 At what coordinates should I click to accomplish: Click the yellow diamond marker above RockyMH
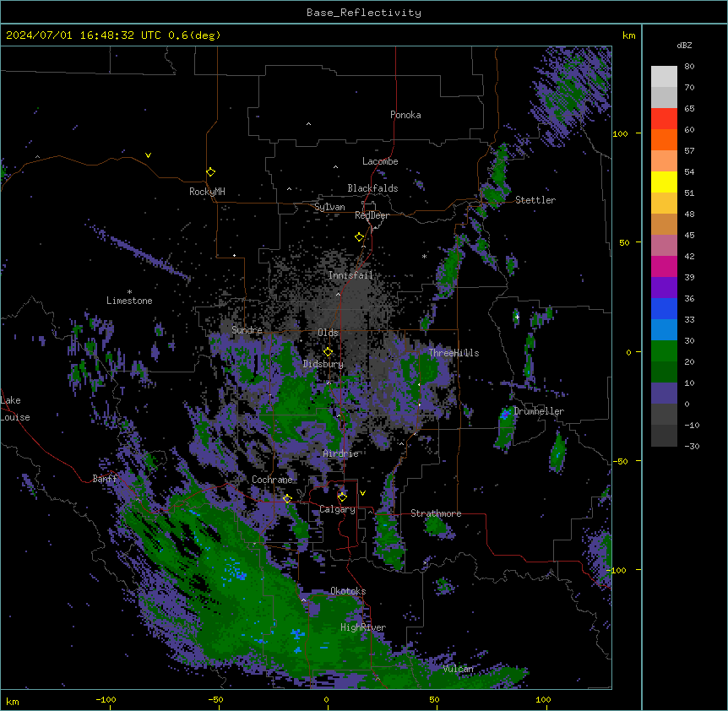pyautogui.click(x=210, y=172)
